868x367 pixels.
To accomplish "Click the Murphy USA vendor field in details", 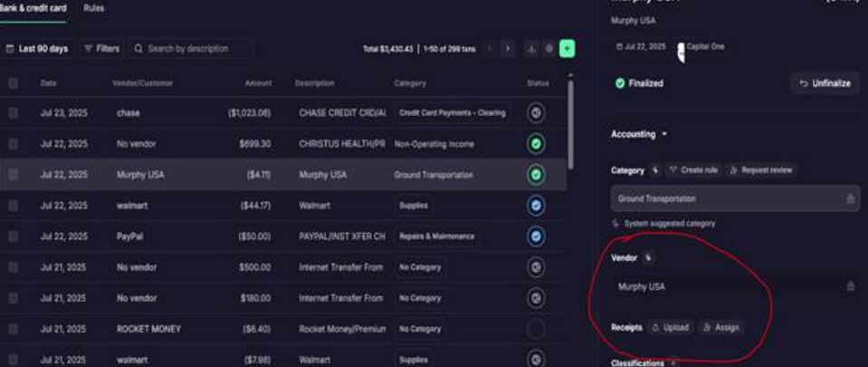I will point(735,286).
